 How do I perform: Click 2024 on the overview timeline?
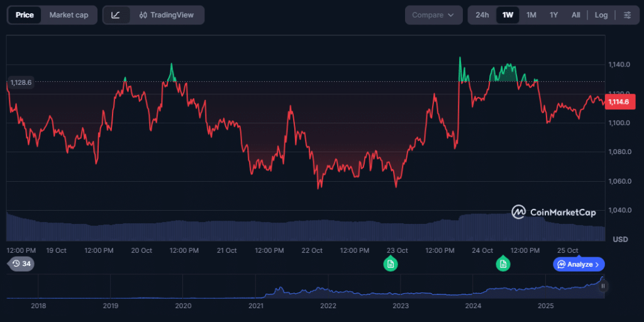click(x=473, y=306)
